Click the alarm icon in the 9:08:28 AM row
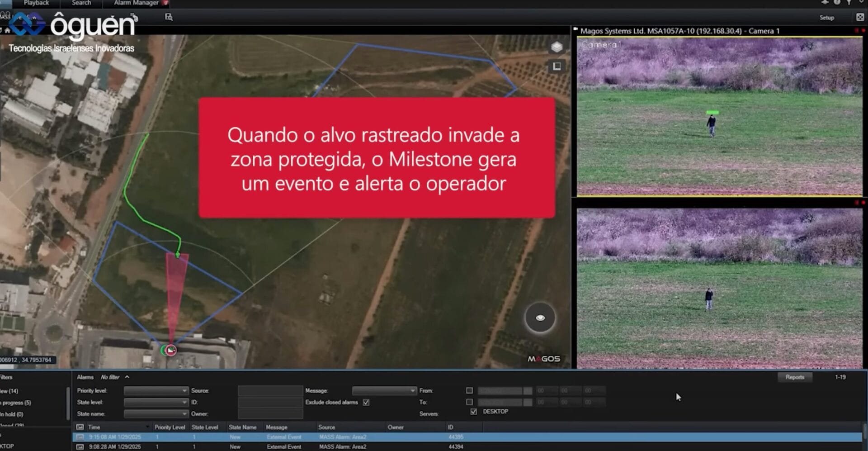This screenshot has width=868, height=451. (80, 446)
